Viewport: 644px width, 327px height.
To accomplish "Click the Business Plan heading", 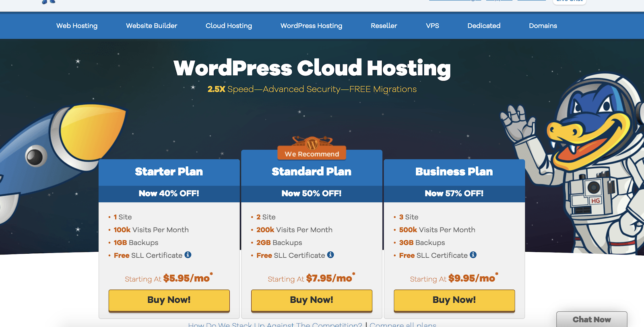I will pos(454,172).
